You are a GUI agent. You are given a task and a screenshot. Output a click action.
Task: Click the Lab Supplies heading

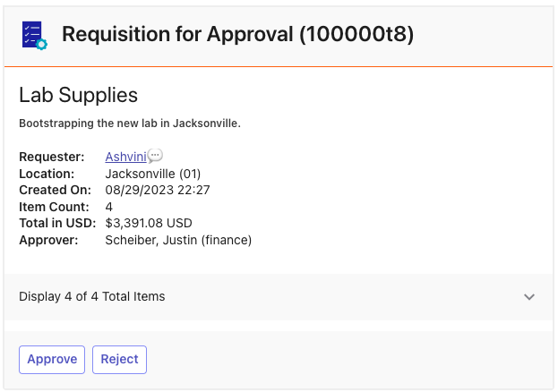[x=78, y=95]
